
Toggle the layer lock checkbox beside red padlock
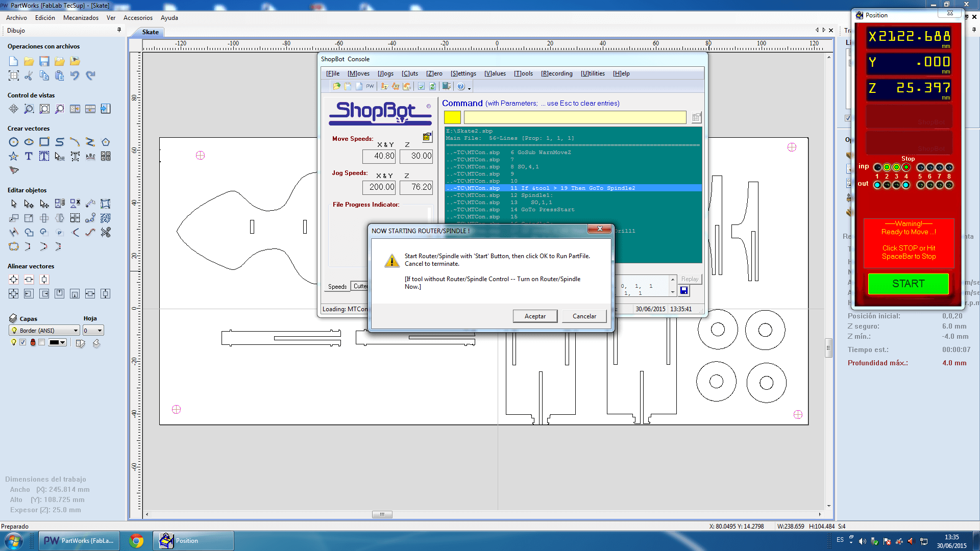42,342
